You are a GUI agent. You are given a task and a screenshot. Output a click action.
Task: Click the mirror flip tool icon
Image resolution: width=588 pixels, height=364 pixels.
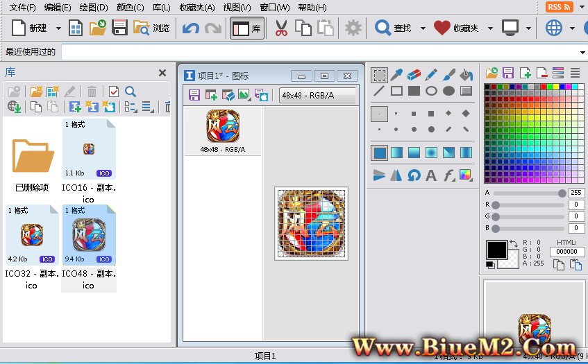tap(396, 175)
